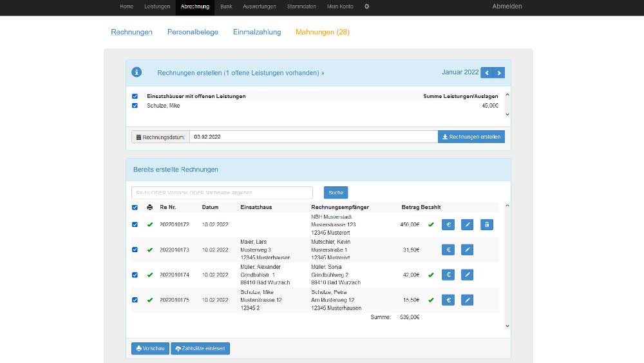Click the blue info icon

coord(137,72)
